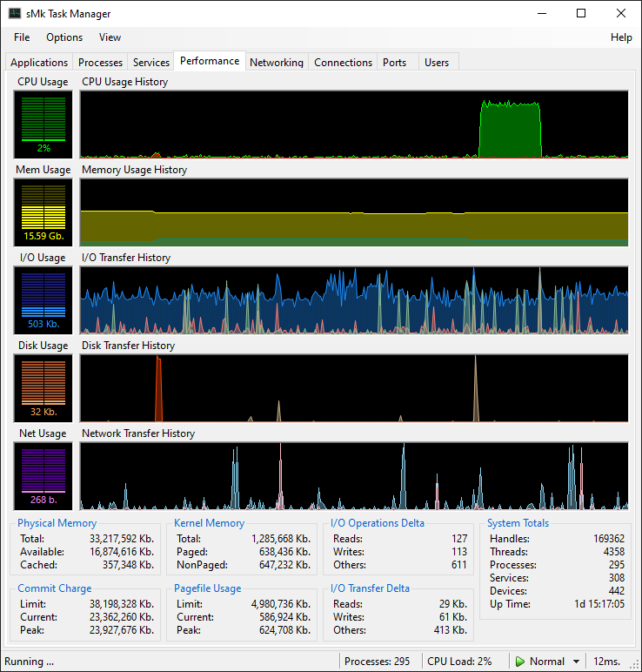The height and width of the screenshot is (672, 642).
Task: Click the Handles value 169362
Action: click(609, 539)
